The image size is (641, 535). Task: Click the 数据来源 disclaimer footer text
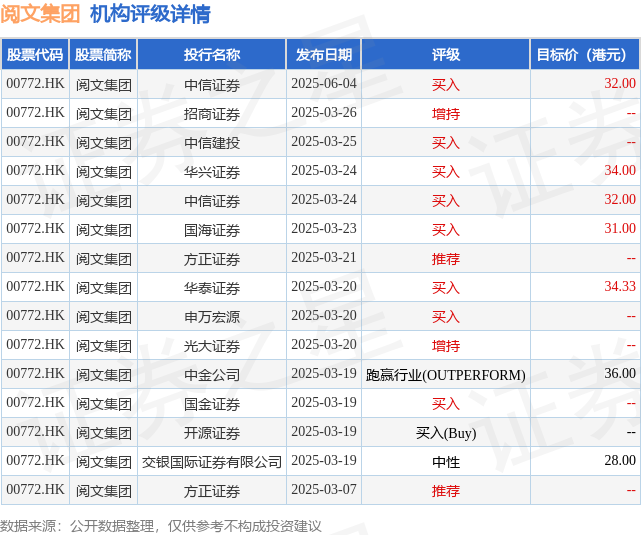(x=161, y=526)
